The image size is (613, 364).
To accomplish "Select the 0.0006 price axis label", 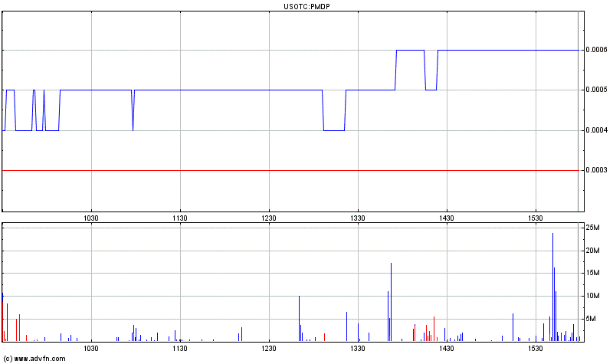I will coord(596,51).
